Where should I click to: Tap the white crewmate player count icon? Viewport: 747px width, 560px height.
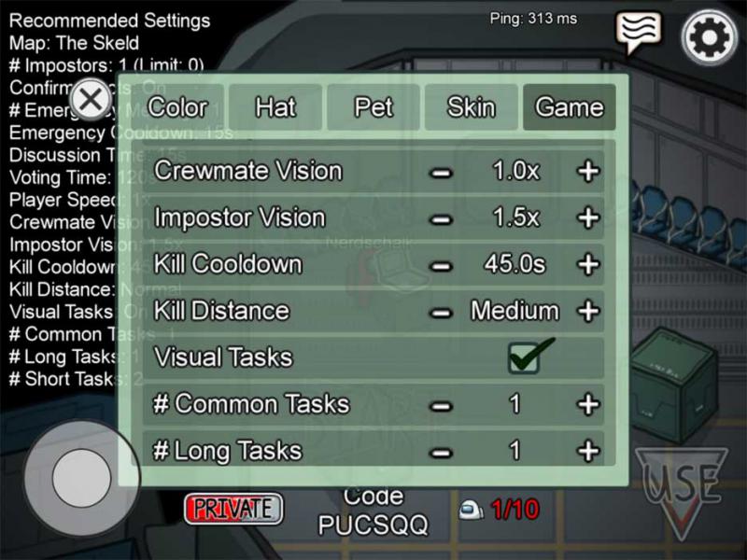pyautogui.click(x=471, y=511)
